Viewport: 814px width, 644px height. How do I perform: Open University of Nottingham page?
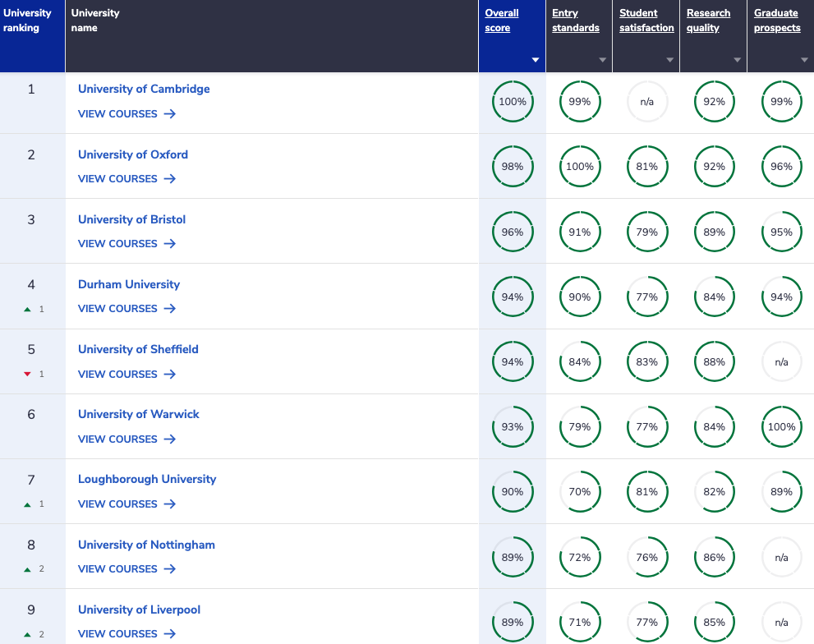(x=146, y=545)
